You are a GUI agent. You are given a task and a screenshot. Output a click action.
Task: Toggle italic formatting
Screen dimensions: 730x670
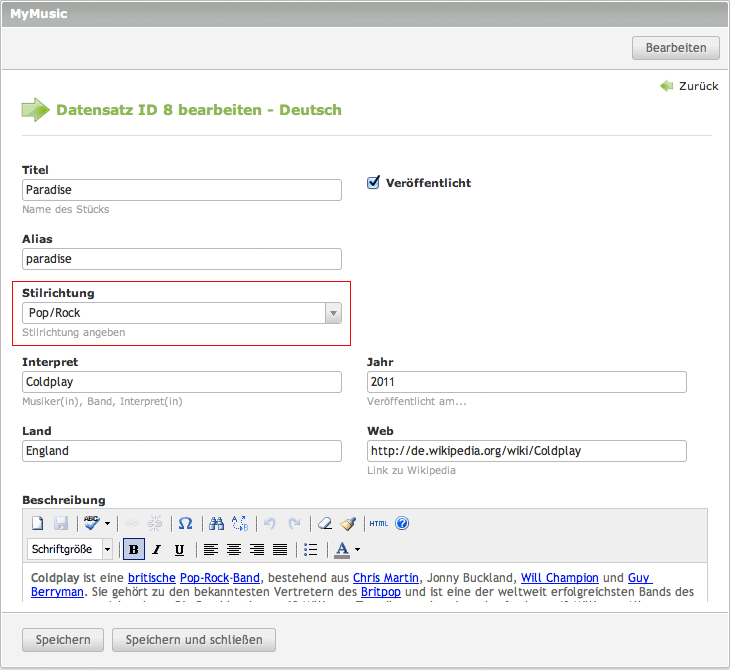coord(156,549)
